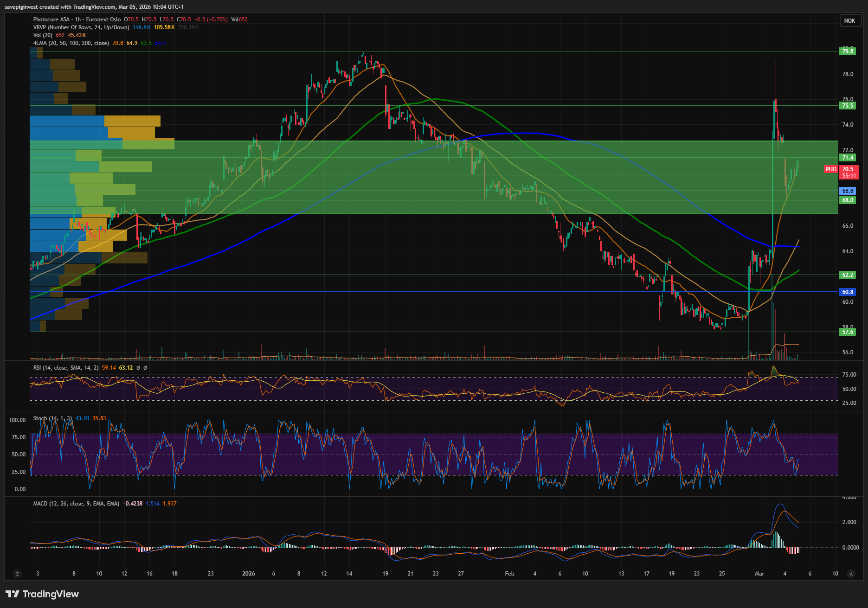Click the 70.5 current price countdown label
This screenshot has height=608, width=868.
coord(849,173)
